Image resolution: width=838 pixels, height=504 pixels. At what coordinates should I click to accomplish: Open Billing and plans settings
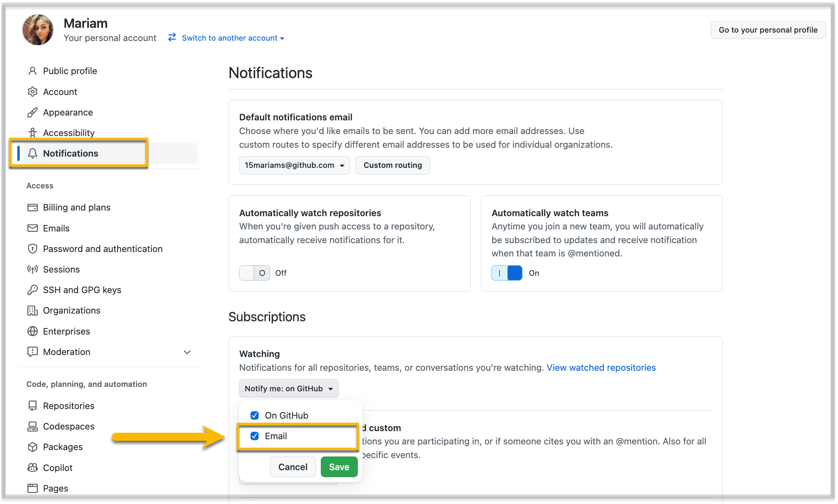76,207
